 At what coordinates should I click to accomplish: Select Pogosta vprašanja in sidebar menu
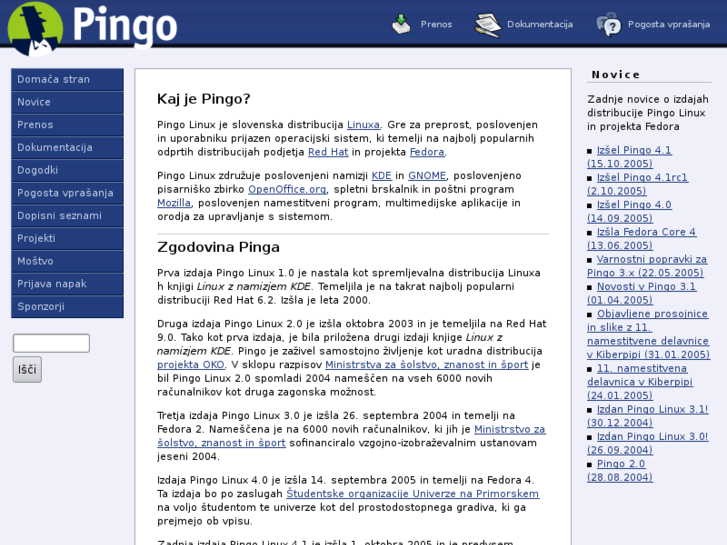click(67, 193)
